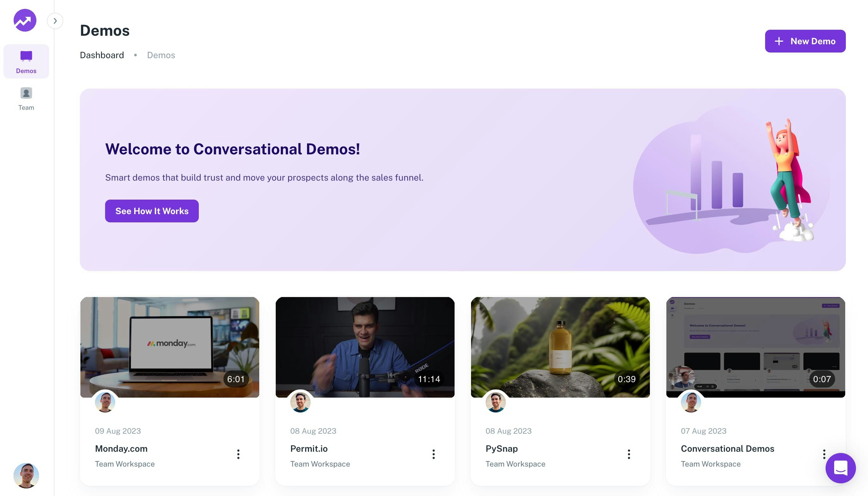Click the Demos page heading
868x496 pixels.
click(105, 31)
